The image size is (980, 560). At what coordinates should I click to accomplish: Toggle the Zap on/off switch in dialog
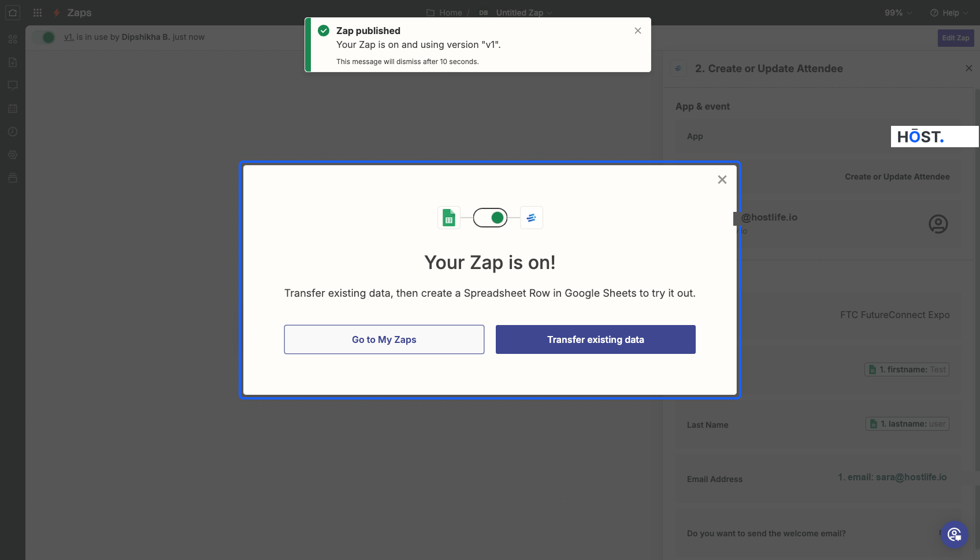(490, 218)
